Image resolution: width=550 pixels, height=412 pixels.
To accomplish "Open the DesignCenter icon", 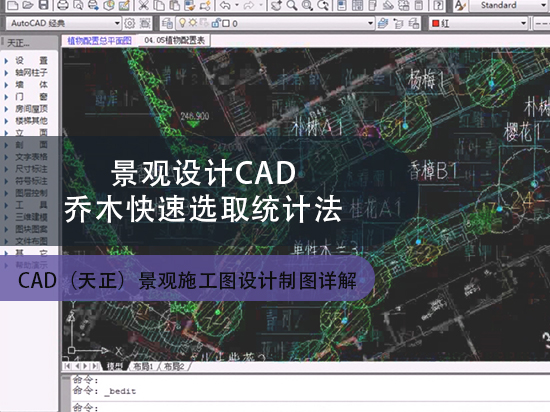I will 357,5.
